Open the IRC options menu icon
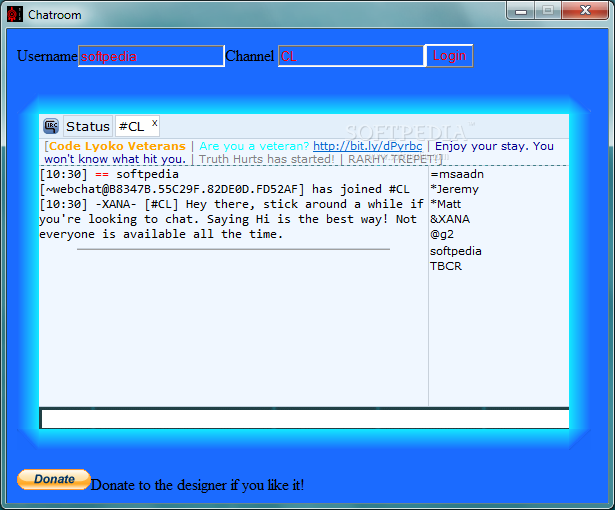This screenshot has height=510, width=615. (51, 126)
